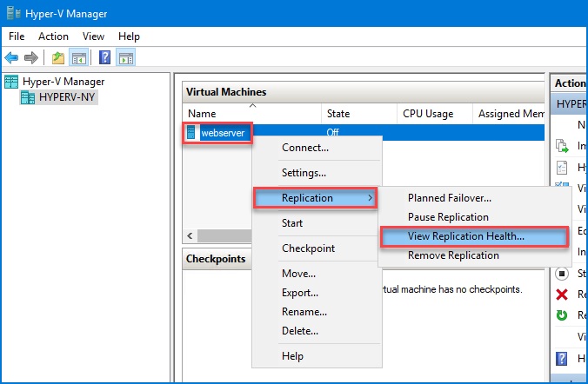Toggle the Show/Hide Console Tree icon
Screen dimensions: 588x384
[x=77, y=58]
